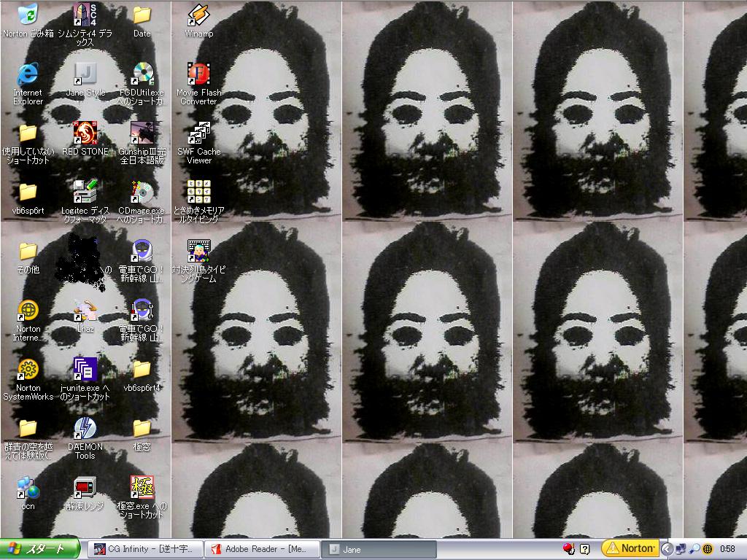Select the Movie Flash Converter icon

click(x=198, y=74)
